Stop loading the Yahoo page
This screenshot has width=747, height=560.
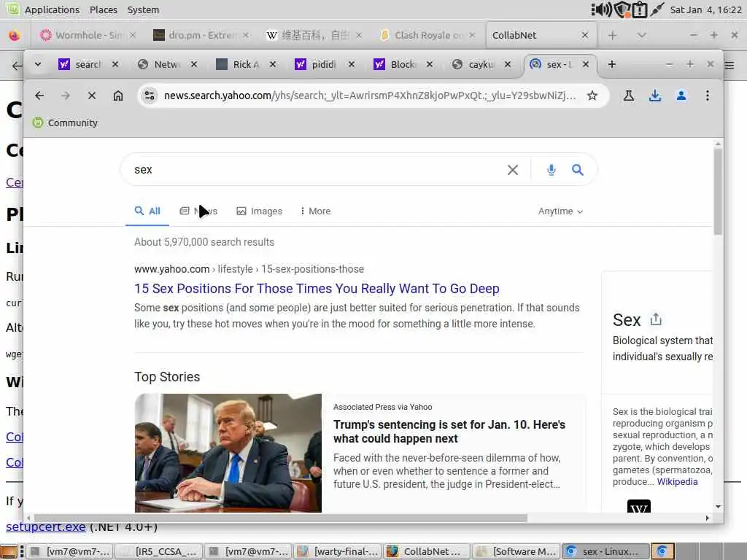[x=92, y=96]
